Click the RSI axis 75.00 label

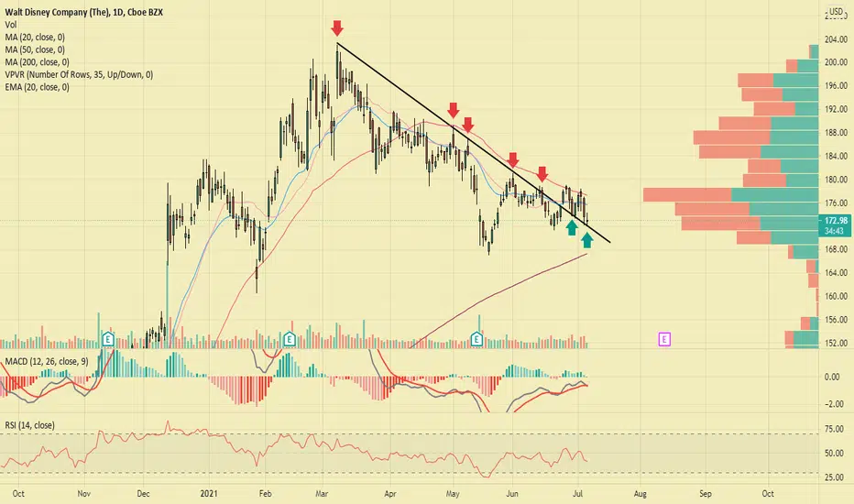point(835,430)
